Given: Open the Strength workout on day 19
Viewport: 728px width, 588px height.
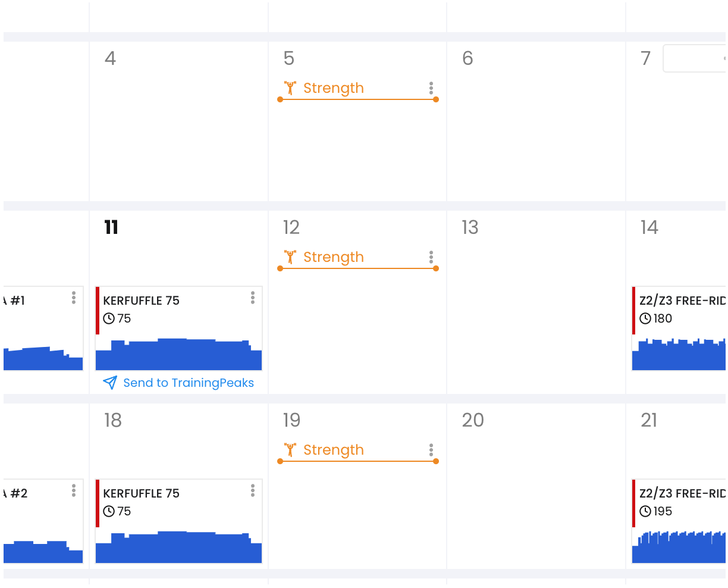Looking at the screenshot, I should coord(334,450).
